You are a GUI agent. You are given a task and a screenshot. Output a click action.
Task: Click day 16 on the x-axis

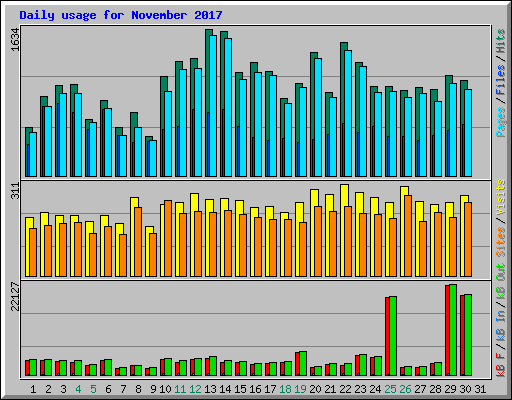tap(255, 389)
